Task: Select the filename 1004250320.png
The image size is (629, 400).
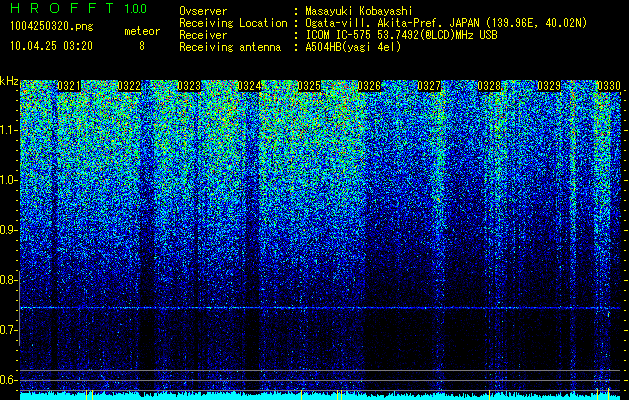Action: click(52, 27)
